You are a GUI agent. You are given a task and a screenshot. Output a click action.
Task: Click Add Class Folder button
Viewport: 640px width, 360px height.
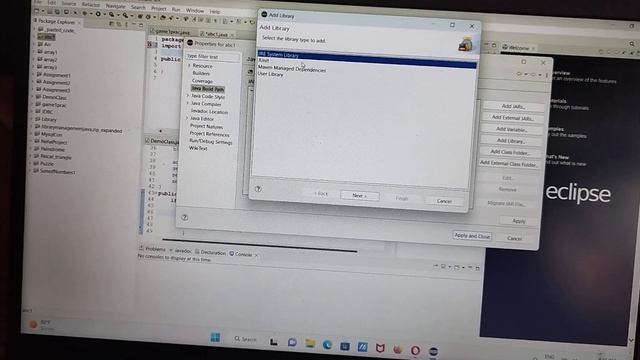click(x=510, y=152)
